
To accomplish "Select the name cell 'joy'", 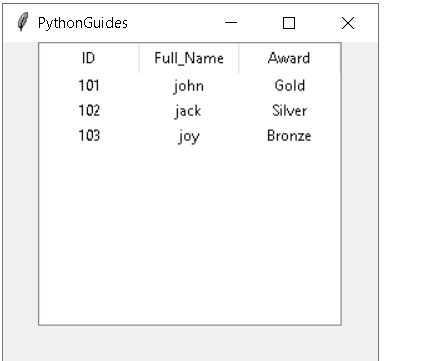I will (x=189, y=136).
